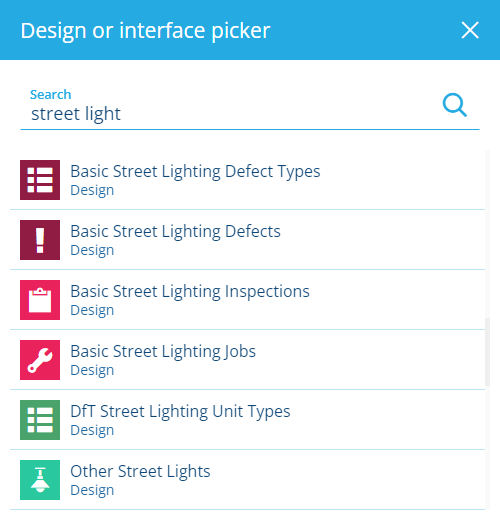Viewport: 500px width, 530px height.
Task: Click the green list icon for Unit Types
Action: click(40, 420)
